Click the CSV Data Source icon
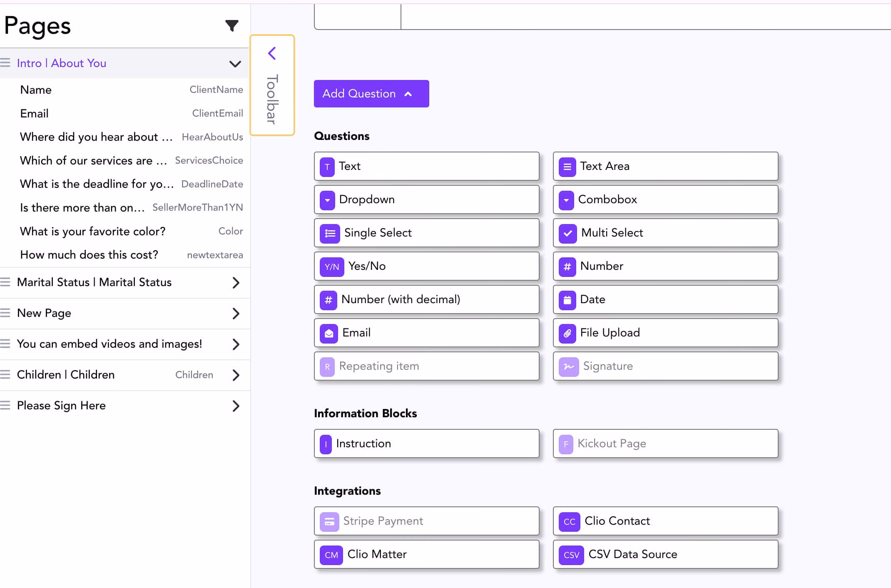Viewport: 891px width, 588px height. [571, 555]
